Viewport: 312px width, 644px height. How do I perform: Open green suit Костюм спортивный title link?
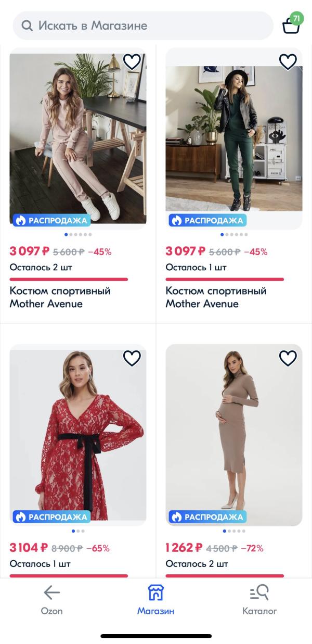coord(216,297)
